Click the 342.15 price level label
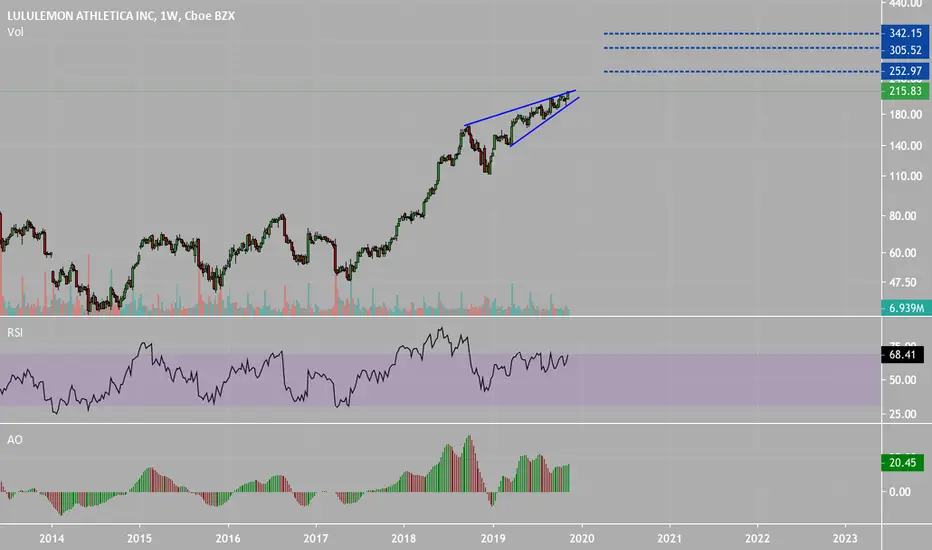The width and height of the screenshot is (932, 550). click(x=905, y=33)
